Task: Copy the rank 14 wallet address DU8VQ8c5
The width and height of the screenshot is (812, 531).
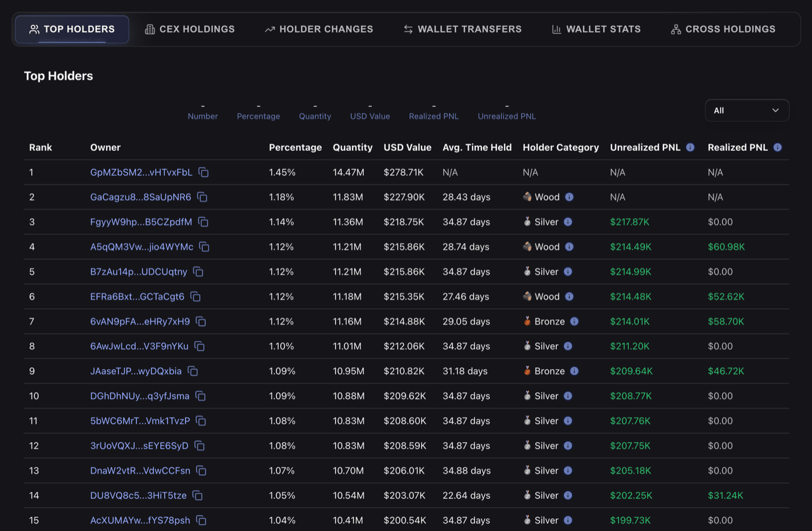Action: click(x=198, y=496)
